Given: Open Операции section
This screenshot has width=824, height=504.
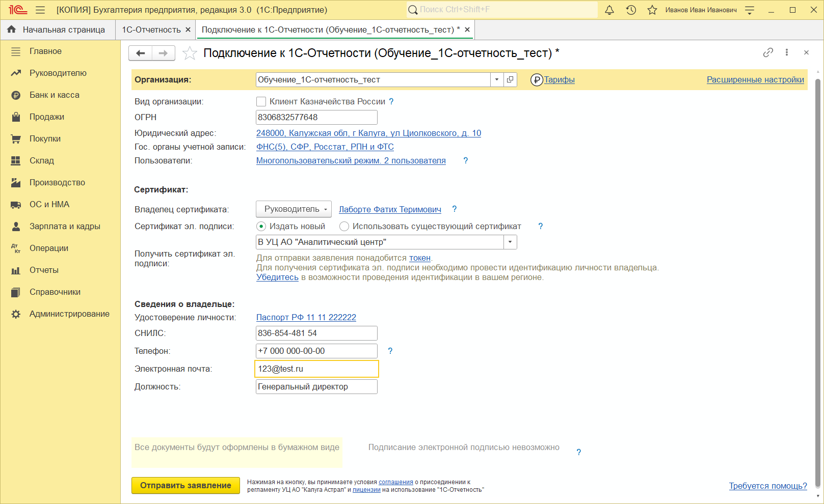Looking at the screenshot, I should (x=60, y=248).
